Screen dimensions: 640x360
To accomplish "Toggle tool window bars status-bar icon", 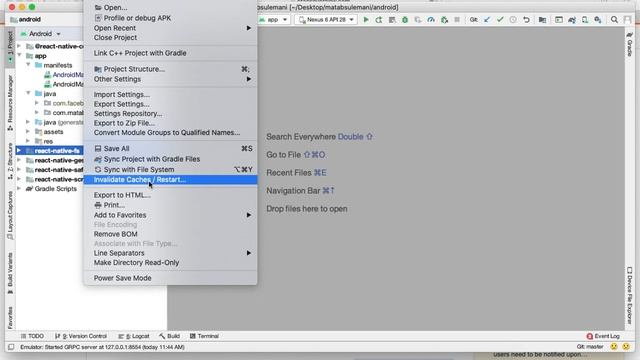I will tap(11, 347).
